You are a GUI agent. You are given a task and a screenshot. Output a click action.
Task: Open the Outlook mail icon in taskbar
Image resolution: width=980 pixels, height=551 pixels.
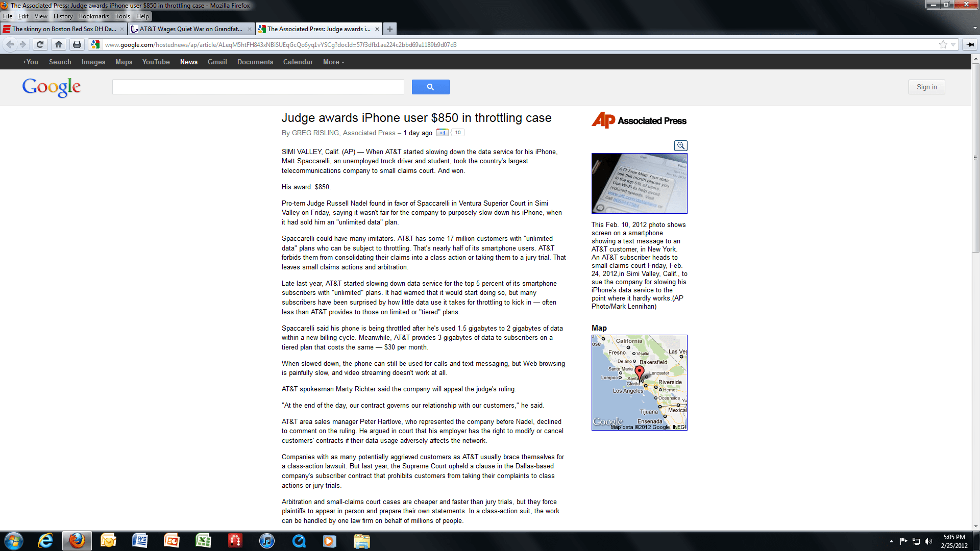click(108, 541)
